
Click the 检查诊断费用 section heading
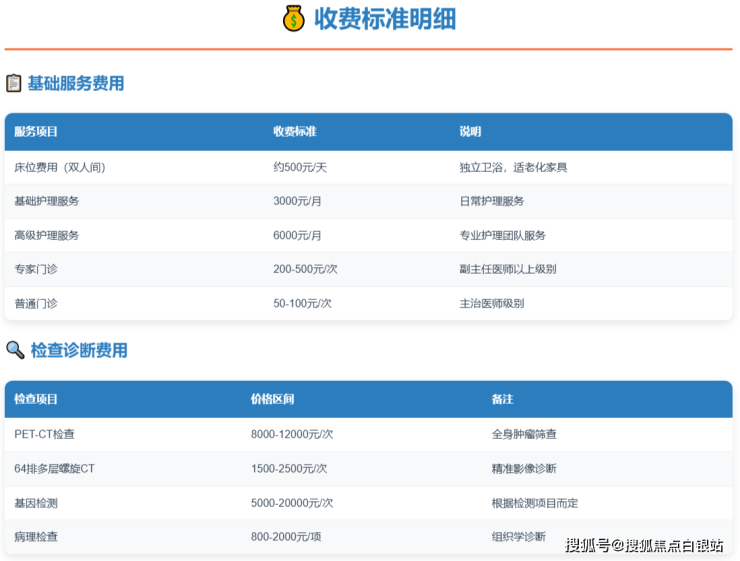(x=79, y=350)
